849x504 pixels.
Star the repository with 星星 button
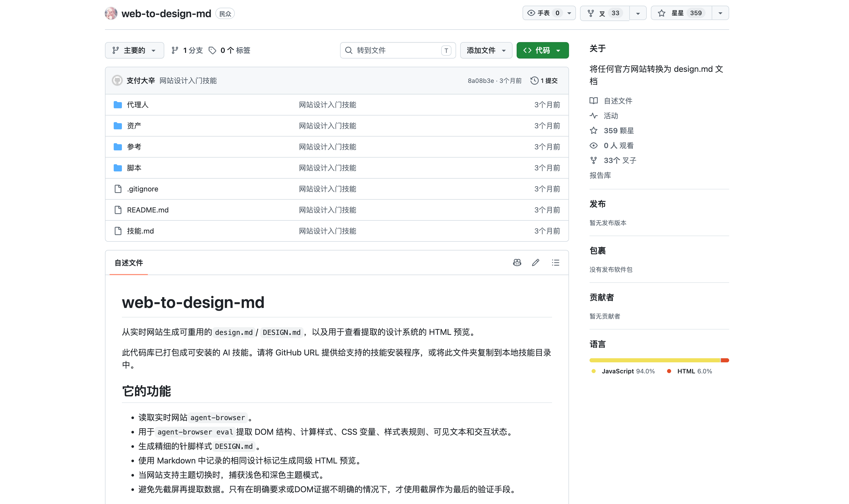point(682,13)
